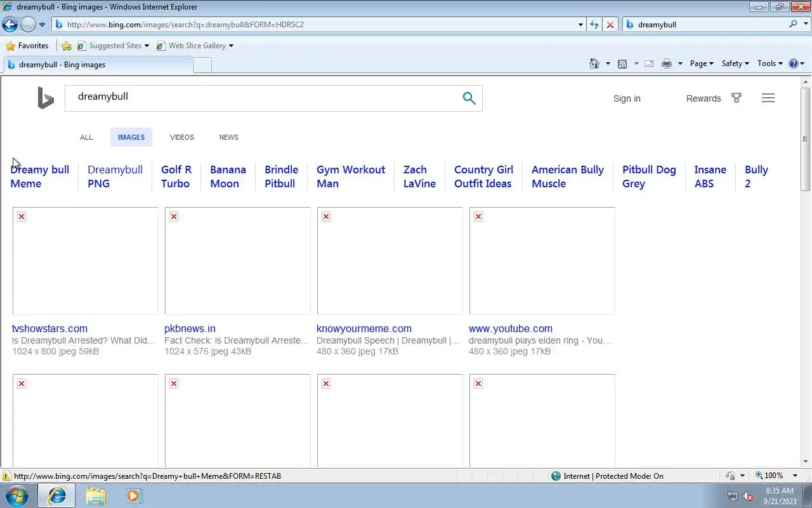The width and height of the screenshot is (812, 508).
Task: Click the Internet Explorer Back button
Action: pyautogui.click(x=10, y=25)
